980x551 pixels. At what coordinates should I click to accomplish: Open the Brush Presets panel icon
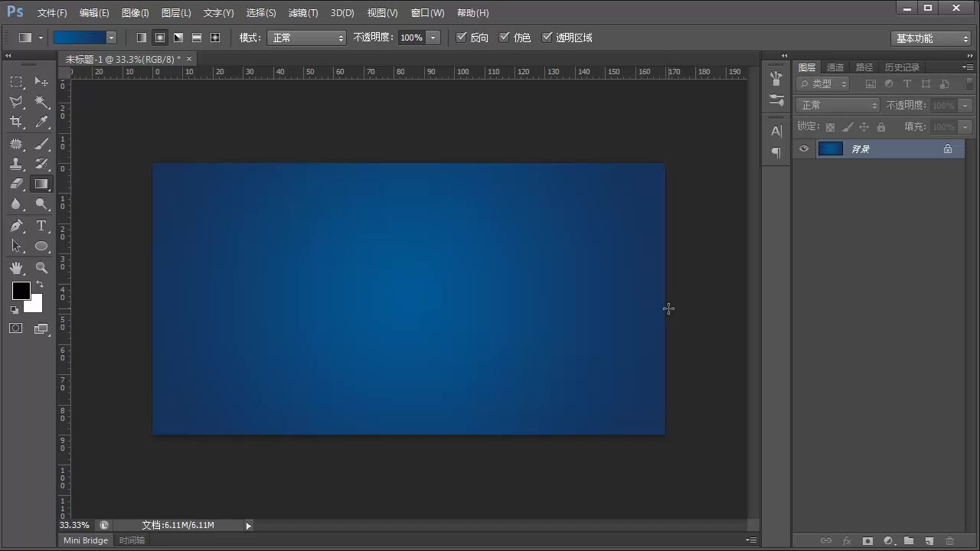776,78
